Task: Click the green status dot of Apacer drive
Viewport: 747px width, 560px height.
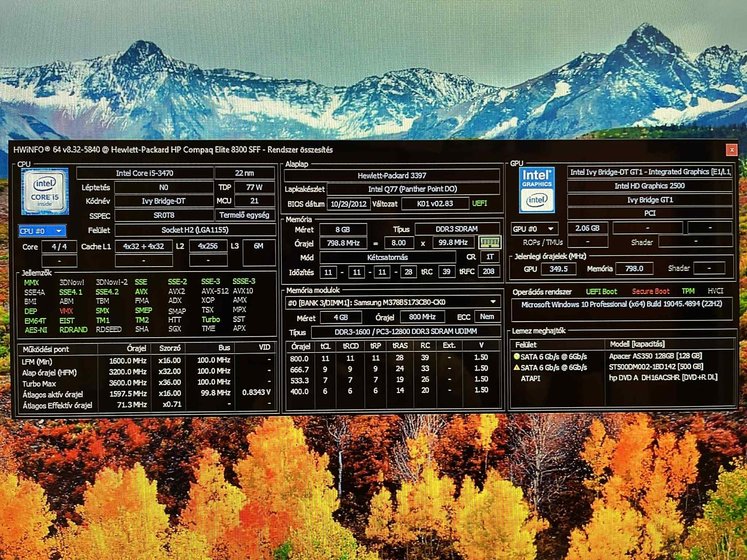Action: [x=516, y=356]
